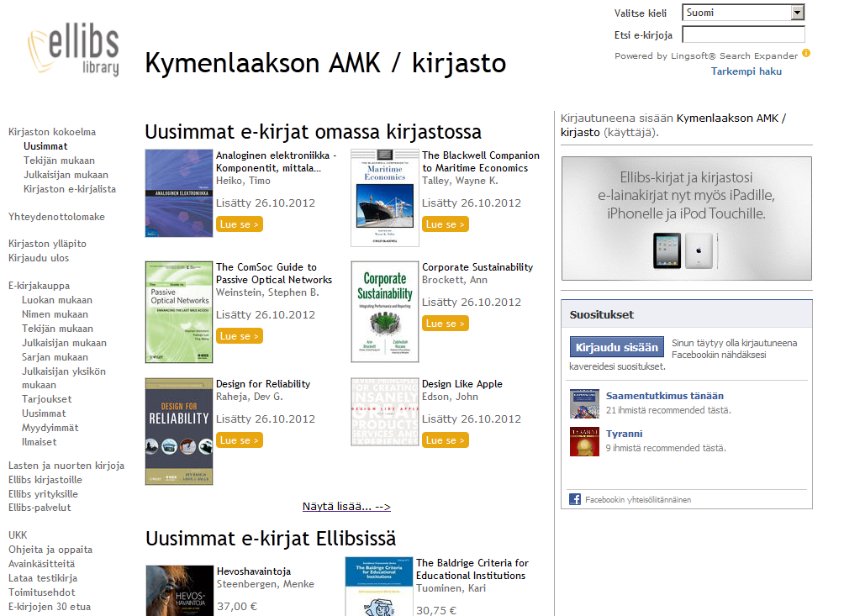Open Yhteydenottolomake contact form
844x616 pixels.
(56, 217)
